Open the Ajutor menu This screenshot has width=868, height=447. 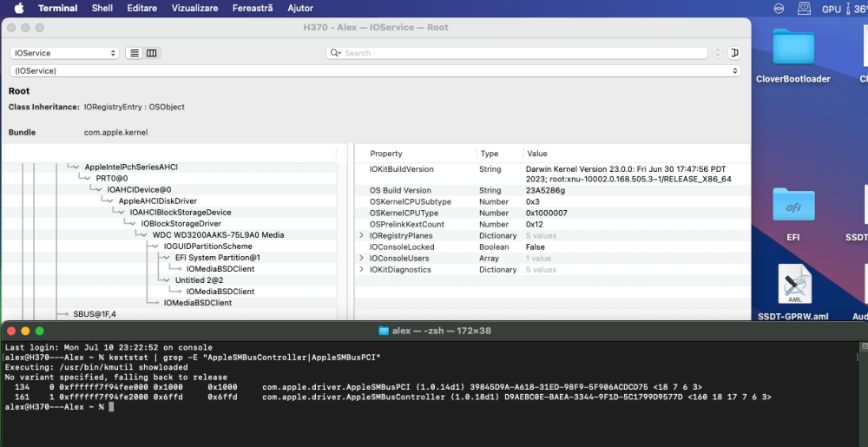click(x=300, y=9)
